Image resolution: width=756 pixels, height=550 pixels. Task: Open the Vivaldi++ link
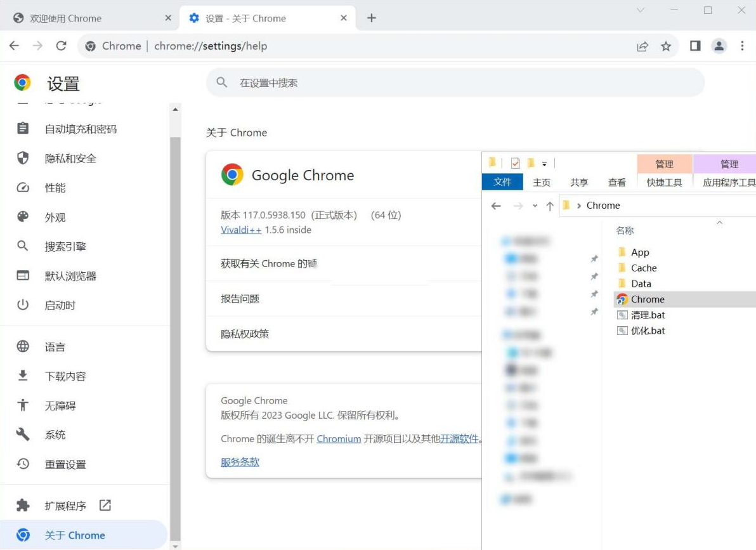[x=241, y=230]
